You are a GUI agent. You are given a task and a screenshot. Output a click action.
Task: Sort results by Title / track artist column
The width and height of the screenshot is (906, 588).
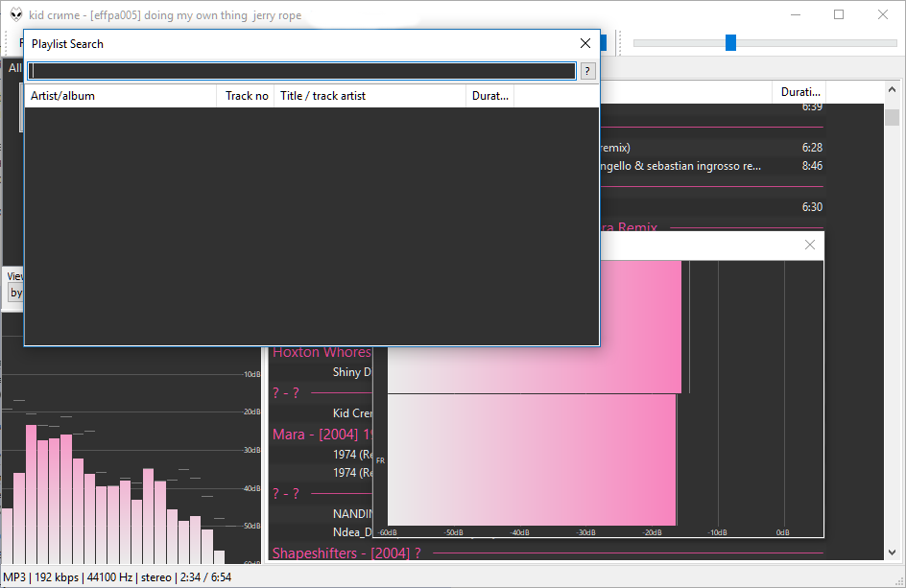click(x=370, y=96)
